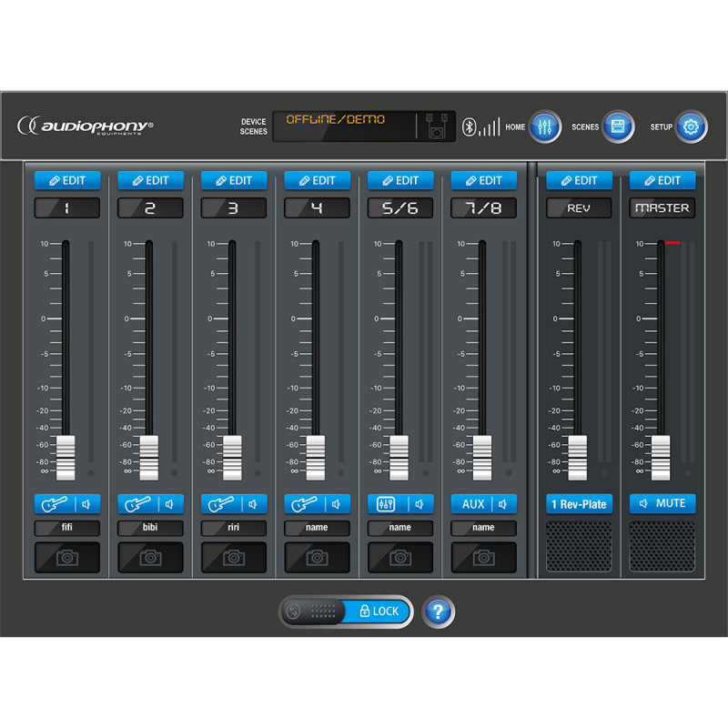Mute channel 3 with speaker icon
This screenshot has height=728, width=728.
click(254, 504)
